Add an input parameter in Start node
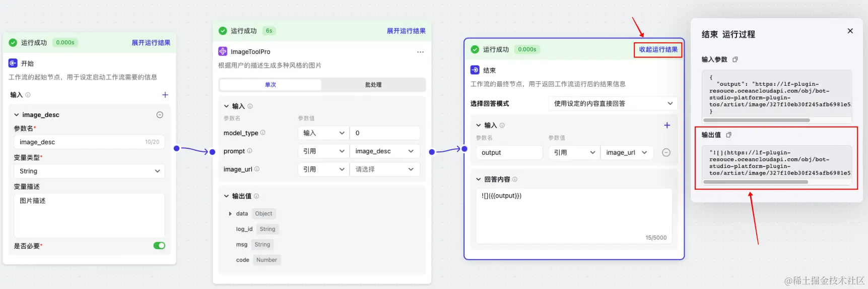Image resolution: width=868 pixels, height=289 pixels. pyautogui.click(x=165, y=95)
